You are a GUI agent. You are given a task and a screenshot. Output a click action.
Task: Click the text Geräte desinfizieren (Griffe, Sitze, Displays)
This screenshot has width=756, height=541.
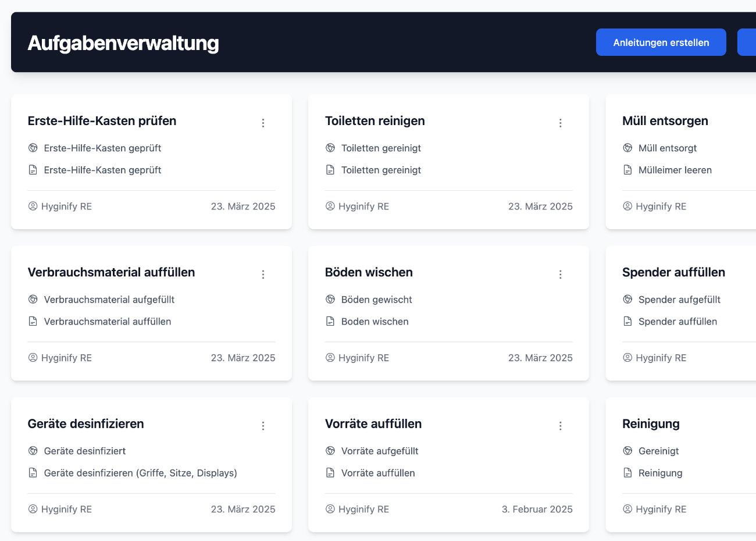click(141, 473)
